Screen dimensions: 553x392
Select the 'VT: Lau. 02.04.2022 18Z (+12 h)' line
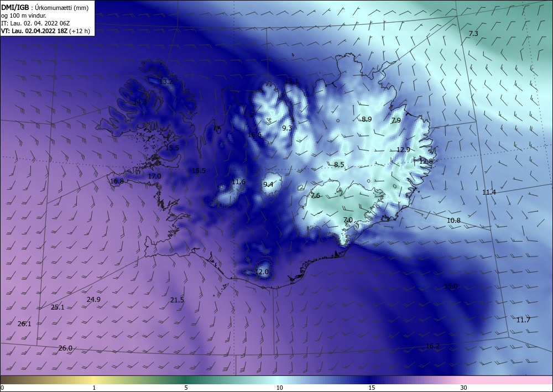45,31
